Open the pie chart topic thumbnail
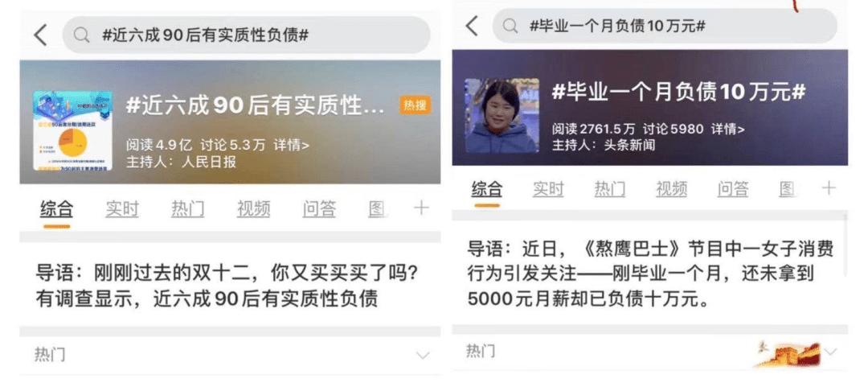The image size is (868, 387). [x=72, y=130]
